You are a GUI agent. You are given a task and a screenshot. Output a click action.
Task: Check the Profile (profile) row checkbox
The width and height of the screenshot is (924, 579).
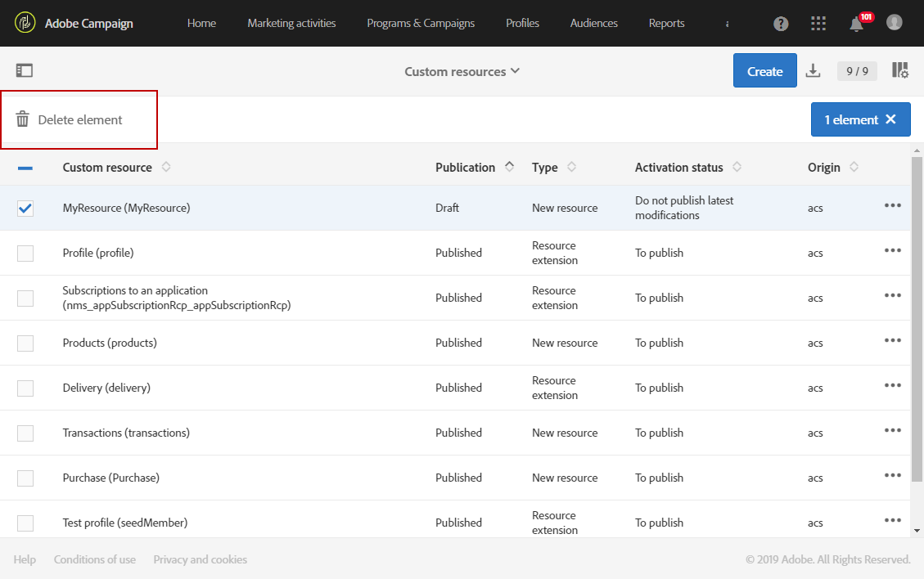tap(25, 254)
